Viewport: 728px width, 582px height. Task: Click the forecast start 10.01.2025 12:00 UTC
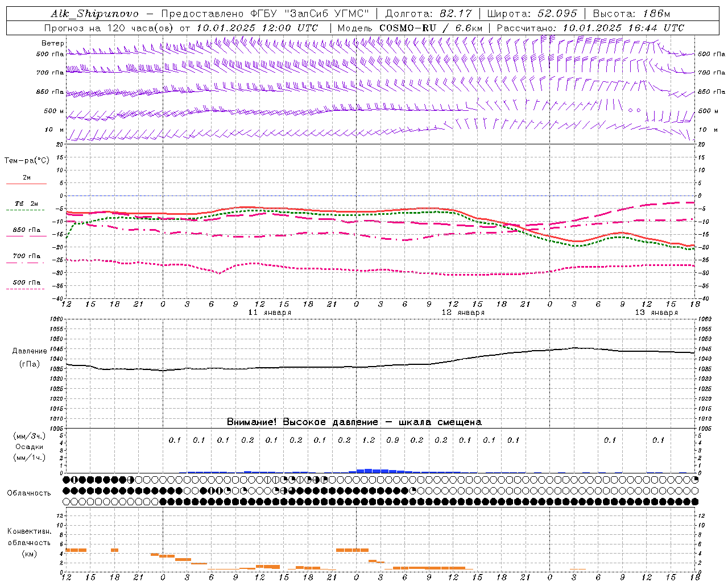[x=257, y=28]
